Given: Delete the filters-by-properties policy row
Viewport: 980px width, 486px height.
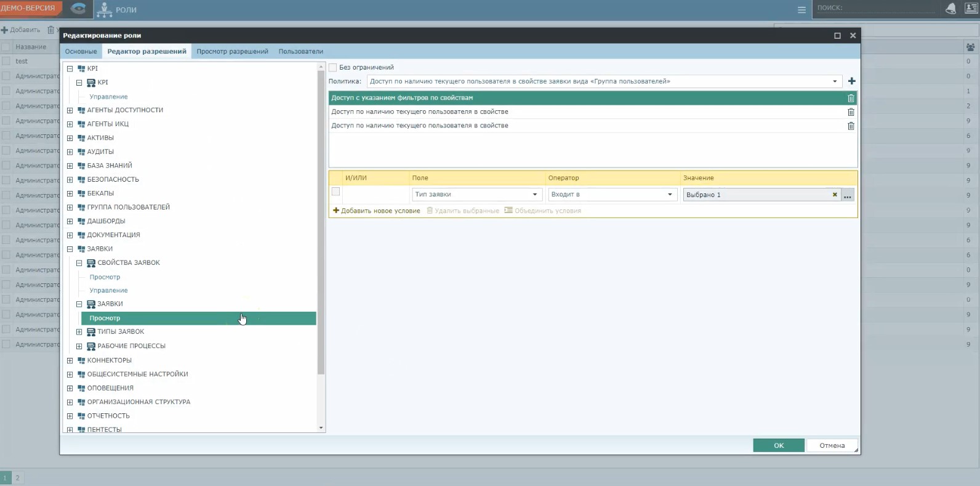Looking at the screenshot, I should pyautogui.click(x=851, y=98).
